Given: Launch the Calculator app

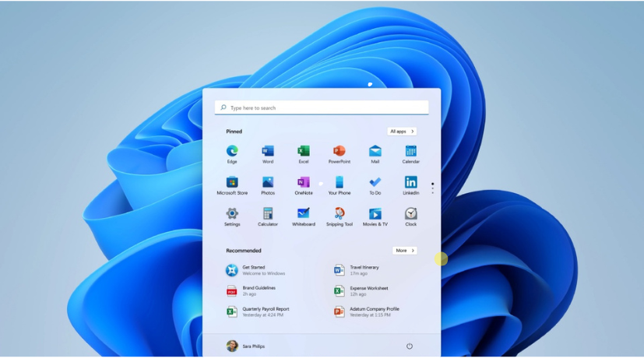Looking at the screenshot, I should click(x=268, y=213).
